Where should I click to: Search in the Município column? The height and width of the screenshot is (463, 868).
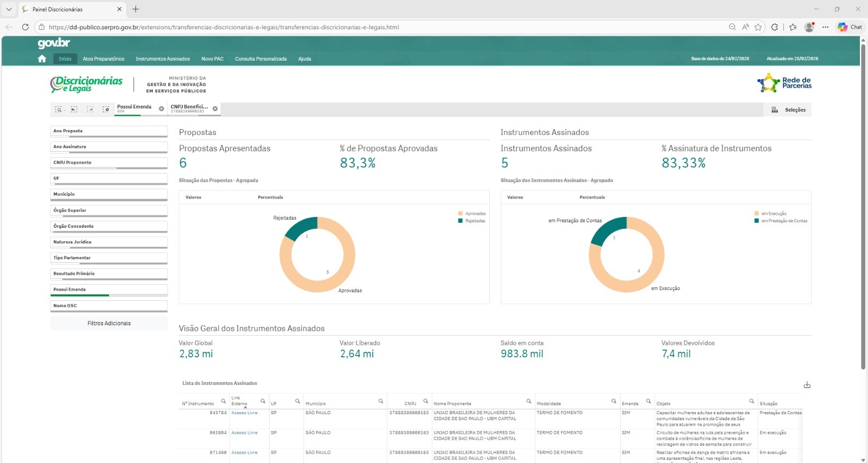(381, 401)
